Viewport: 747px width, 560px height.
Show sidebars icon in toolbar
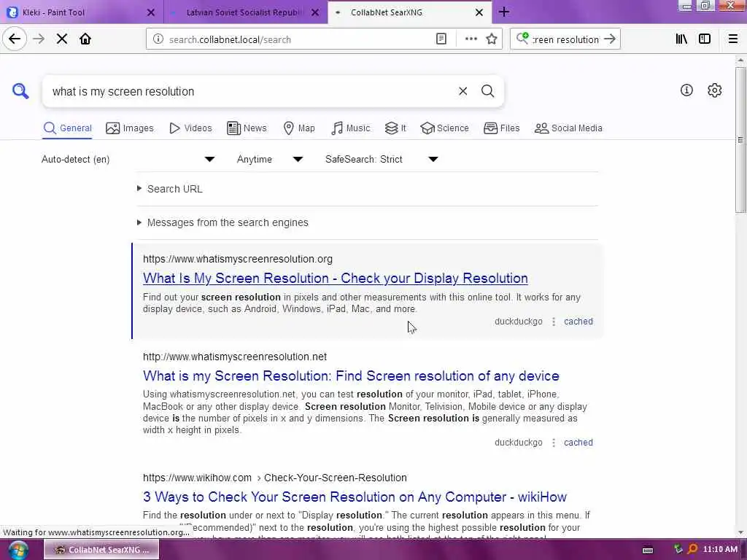705,39
